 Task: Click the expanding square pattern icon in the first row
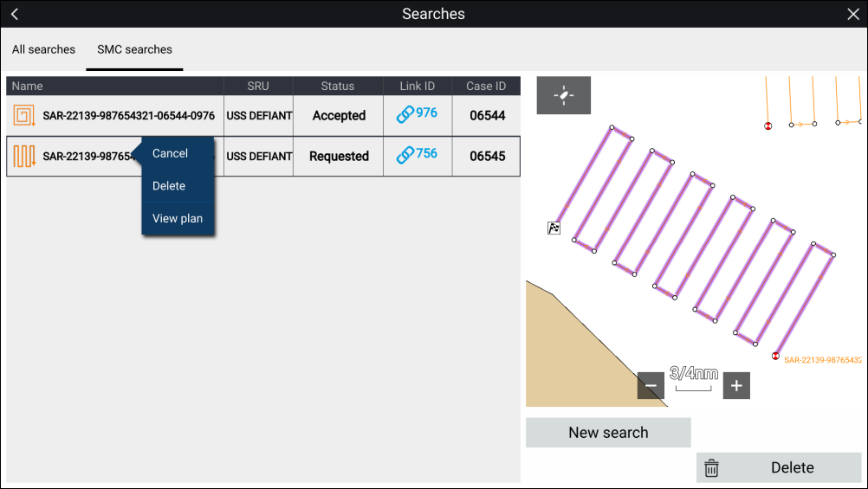click(24, 116)
